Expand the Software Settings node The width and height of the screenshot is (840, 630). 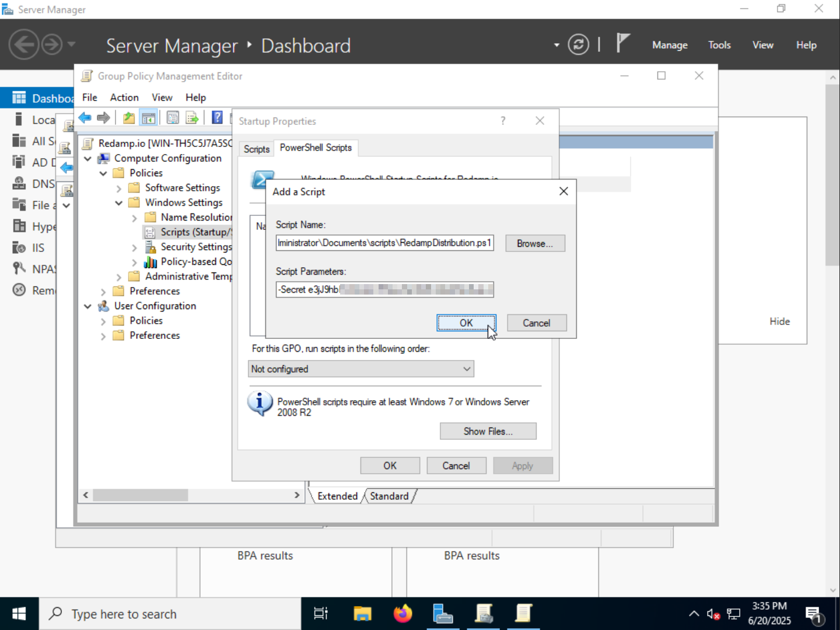coord(118,188)
